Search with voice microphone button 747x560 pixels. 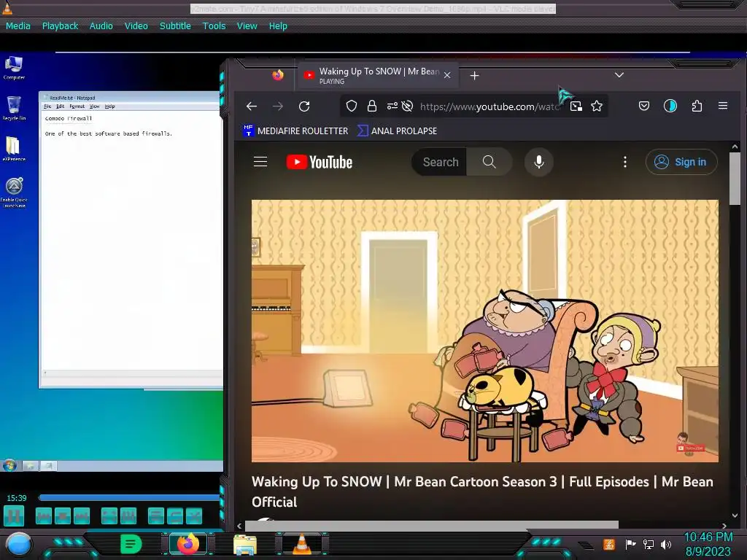(x=539, y=162)
